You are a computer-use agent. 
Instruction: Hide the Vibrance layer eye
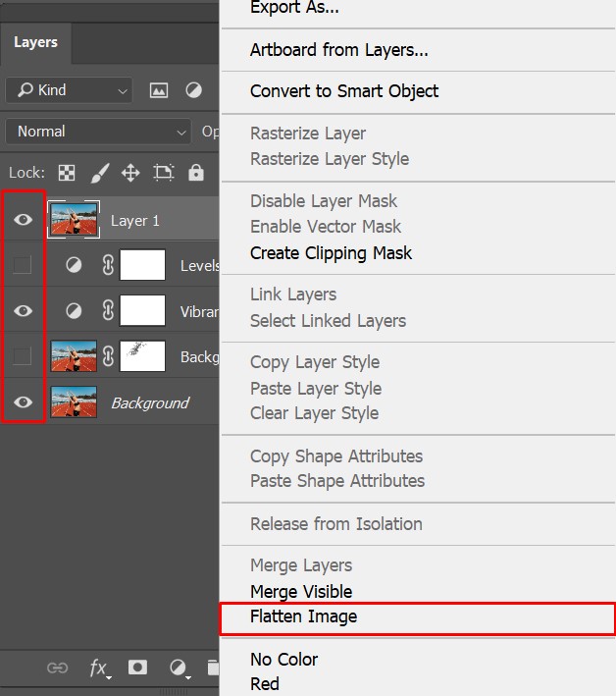click(x=23, y=310)
